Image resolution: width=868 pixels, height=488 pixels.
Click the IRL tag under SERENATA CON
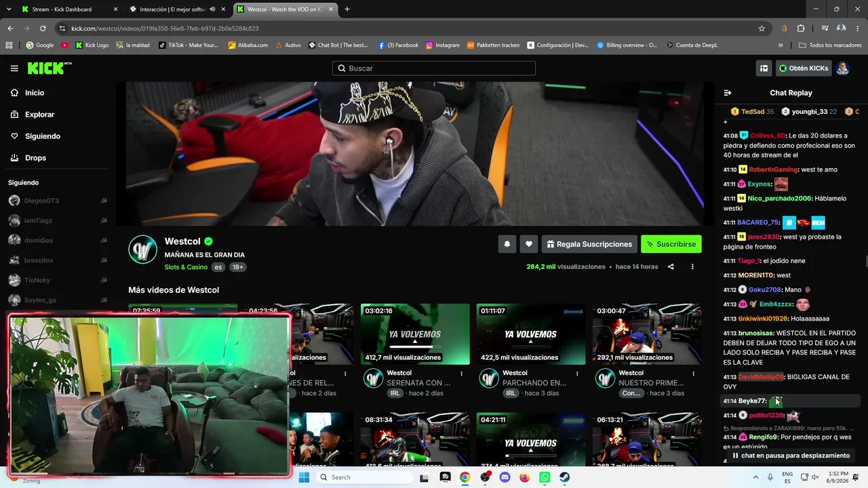click(x=395, y=393)
